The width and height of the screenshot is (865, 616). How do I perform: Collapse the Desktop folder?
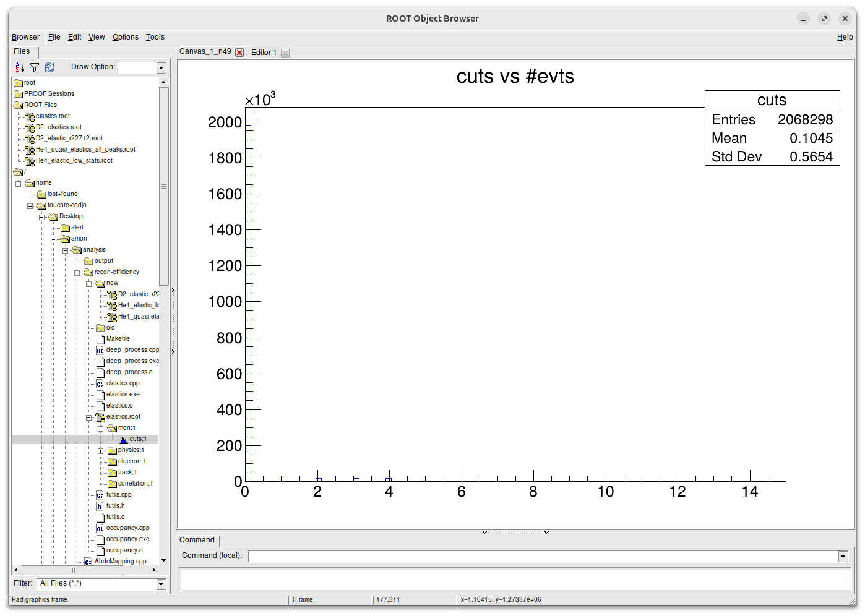(x=41, y=217)
